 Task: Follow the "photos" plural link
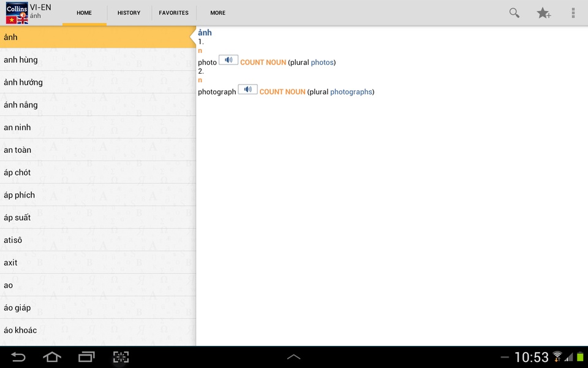(x=322, y=63)
